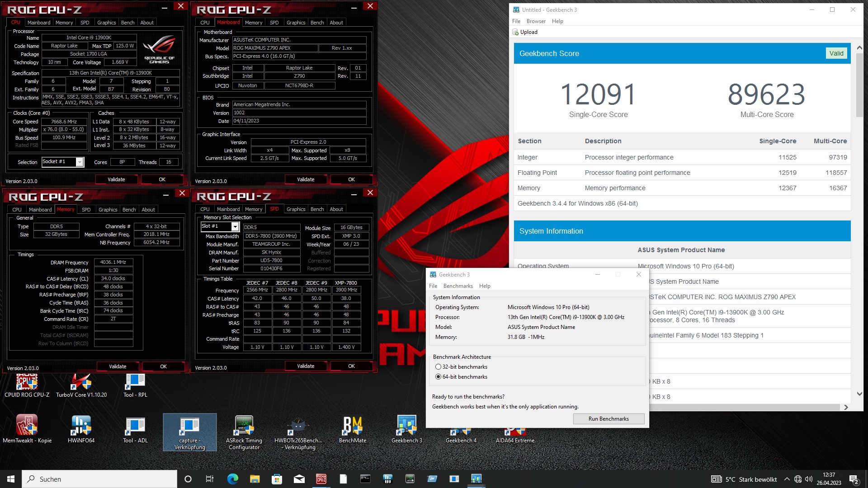868x488 pixels.
Task: Open Microsoft Edge from the taskbar
Action: pyautogui.click(x=233, y=479)
